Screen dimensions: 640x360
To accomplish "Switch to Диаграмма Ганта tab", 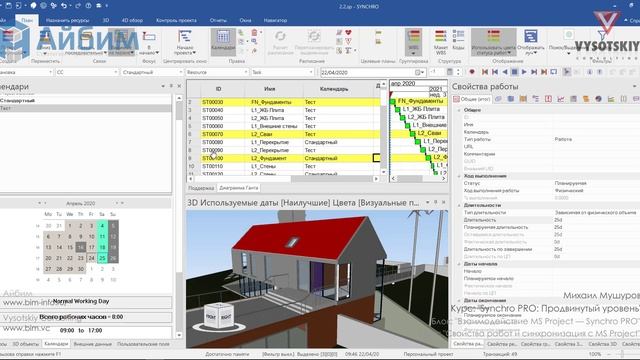I will pyautogui.click(x=239, y=188).
